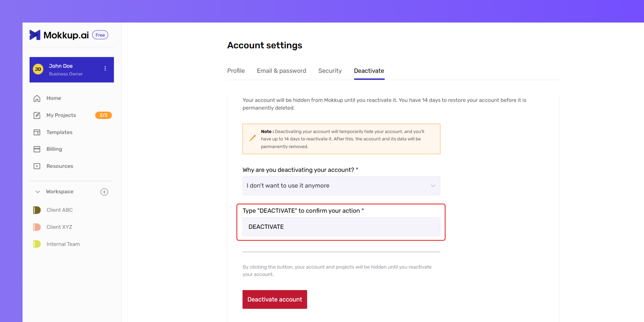The height and width of the screenshot is (322, 644).
Task: Add a new workspace with plus icon
Action: point(104,192)
